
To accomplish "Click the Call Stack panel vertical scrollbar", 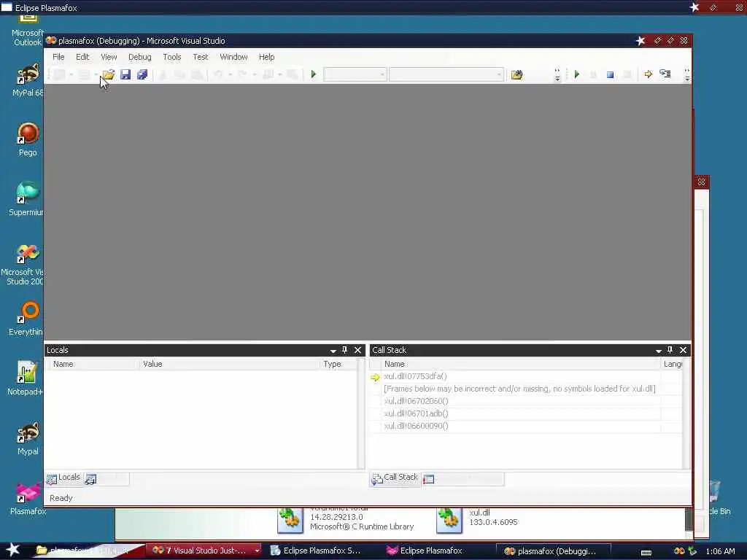I will pyautogui.click(x=686, y=413).
